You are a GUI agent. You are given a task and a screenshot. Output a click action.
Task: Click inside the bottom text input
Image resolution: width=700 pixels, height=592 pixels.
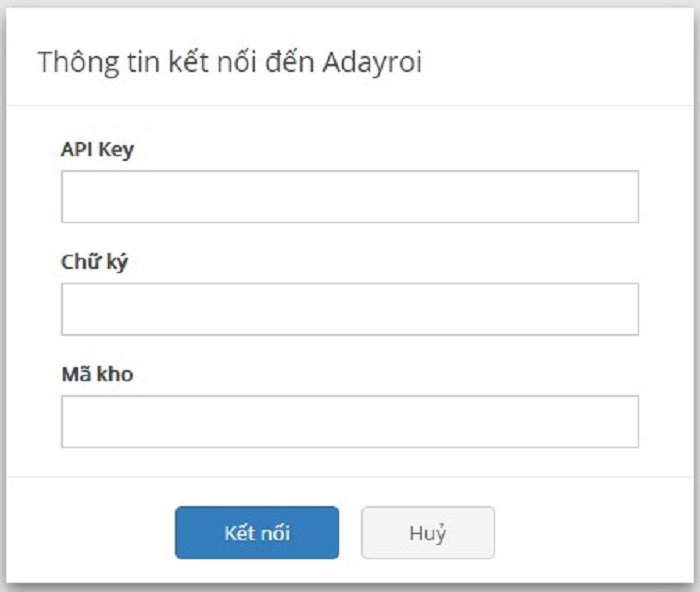point(349,421)
